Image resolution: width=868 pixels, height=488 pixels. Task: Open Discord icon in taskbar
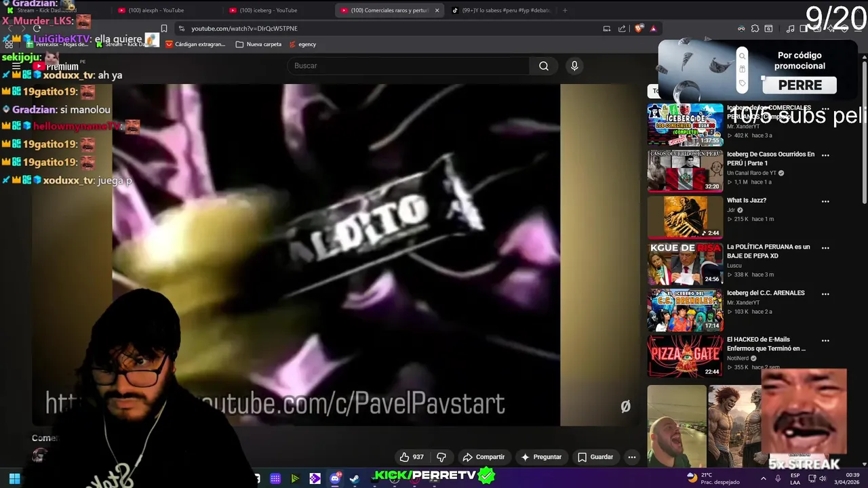pyautogui.click(x=335, y=479)
